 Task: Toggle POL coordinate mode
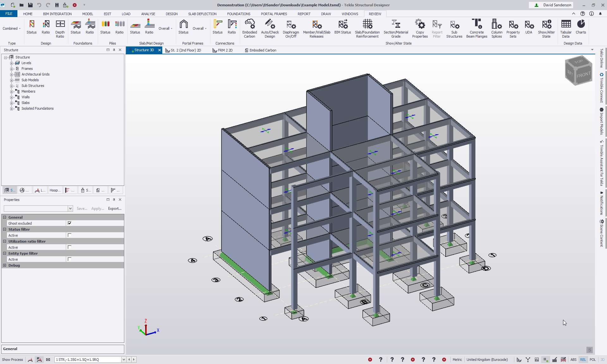tap(592, 360)
